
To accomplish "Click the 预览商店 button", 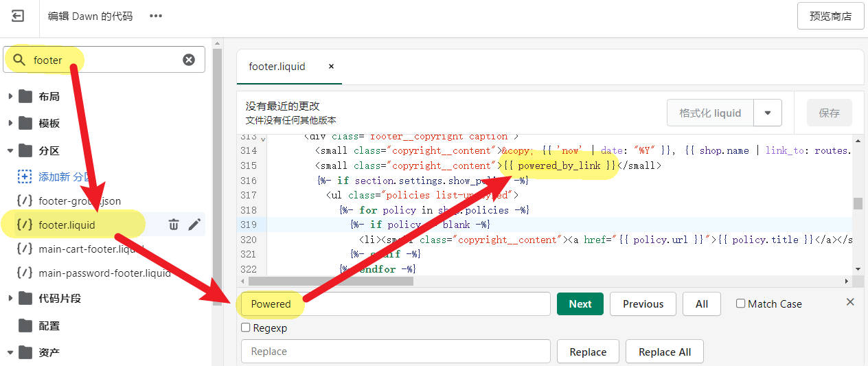I will coord(830,16).
